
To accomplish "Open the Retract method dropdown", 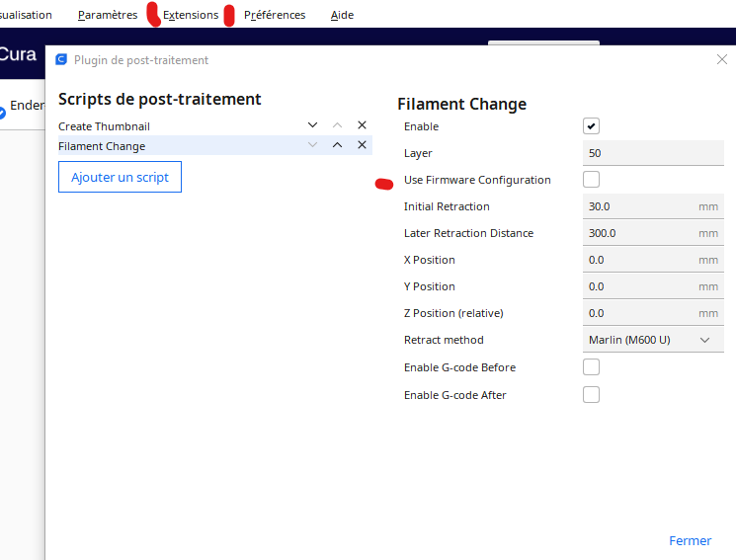I will pos(653,340).
